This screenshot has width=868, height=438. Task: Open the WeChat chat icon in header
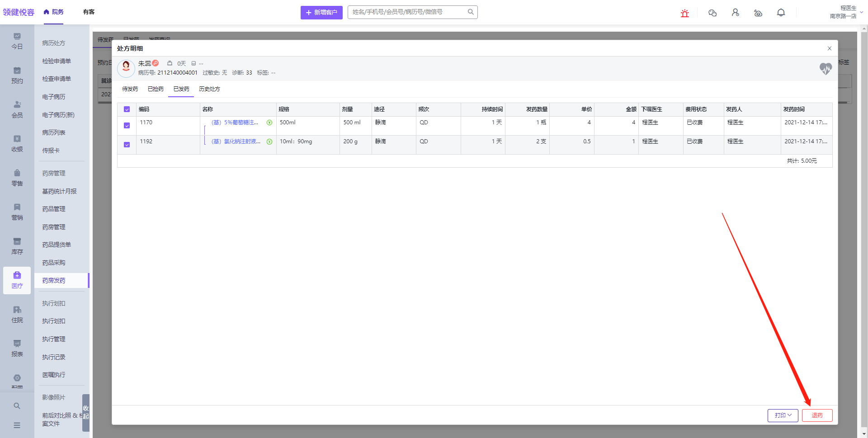tap(712, 13)
